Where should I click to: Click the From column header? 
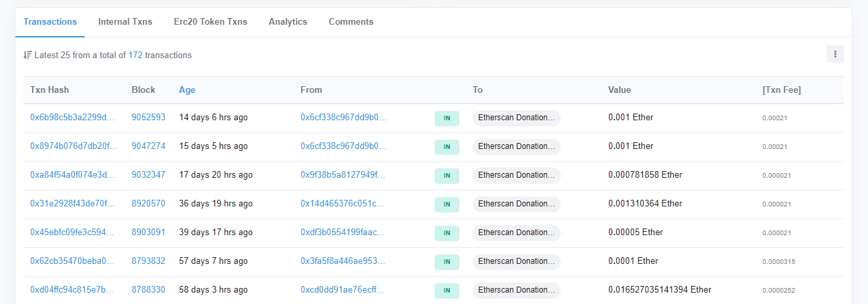coord(311,90)
